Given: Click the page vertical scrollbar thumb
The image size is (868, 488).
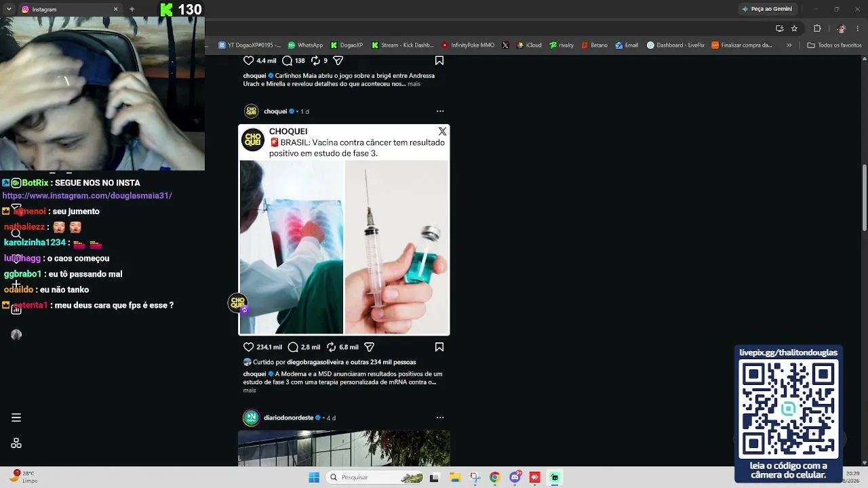Looking at the screenshot, I should pos(864,197).
